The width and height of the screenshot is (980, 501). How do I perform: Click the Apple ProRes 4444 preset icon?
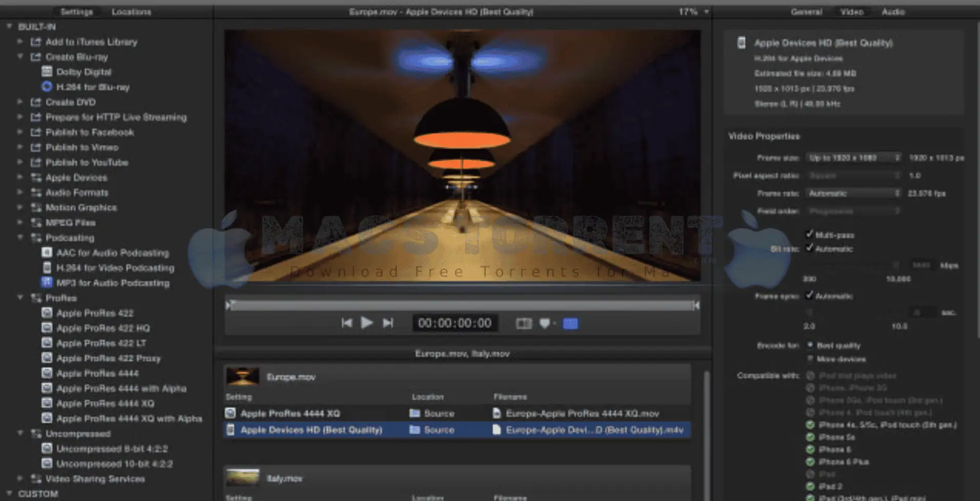pyautogui.click(x=47, y=373)
